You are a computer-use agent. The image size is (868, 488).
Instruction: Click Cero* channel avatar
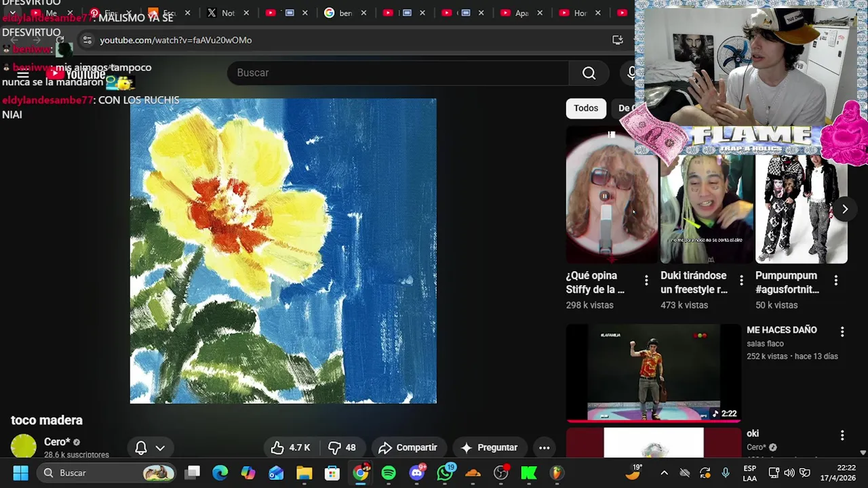pyautogui.click(x=24, y=447)
